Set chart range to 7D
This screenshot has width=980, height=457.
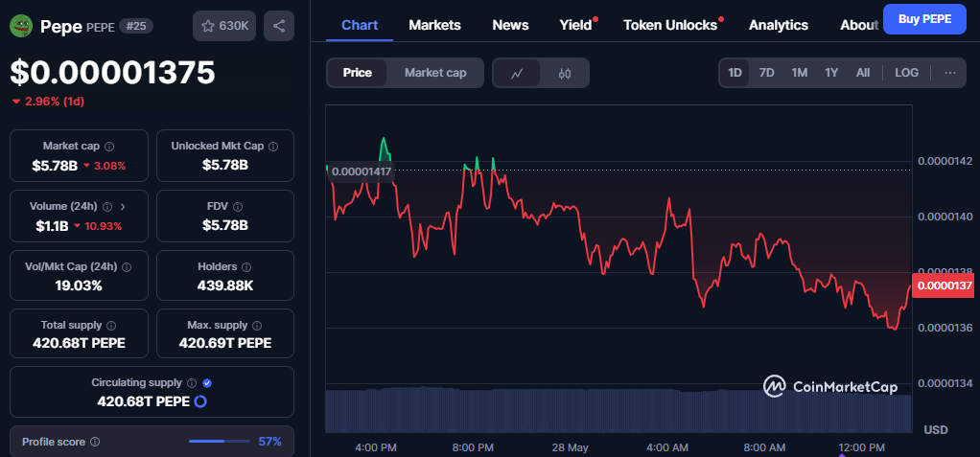click(x=766, y=73)
